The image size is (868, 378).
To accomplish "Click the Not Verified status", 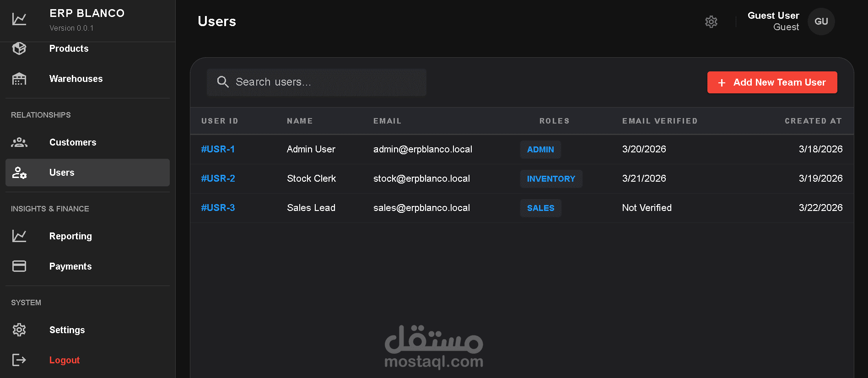I will coord(647,208).
